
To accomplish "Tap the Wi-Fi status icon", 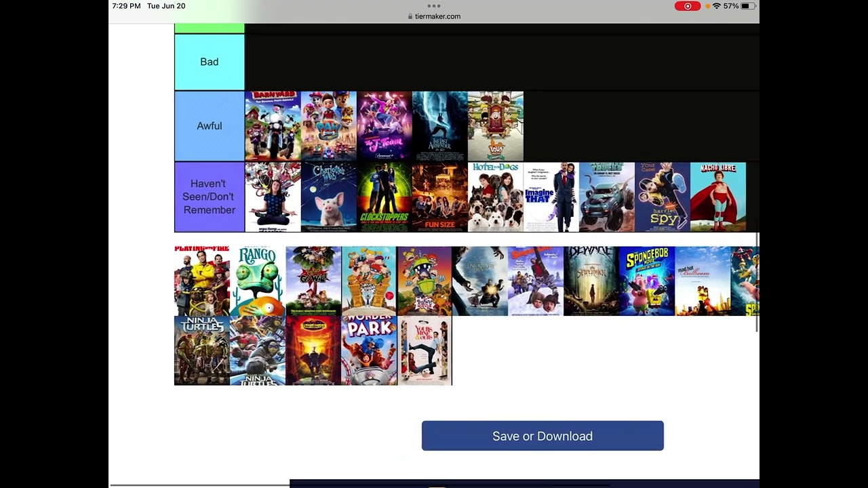I will pyautogui.click(x=716, y=6).
